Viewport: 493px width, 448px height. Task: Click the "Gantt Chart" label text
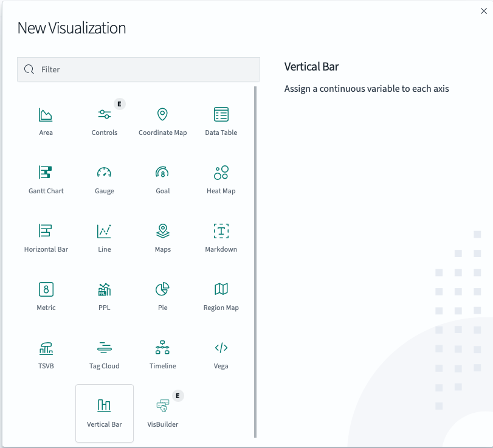[46, 191]
